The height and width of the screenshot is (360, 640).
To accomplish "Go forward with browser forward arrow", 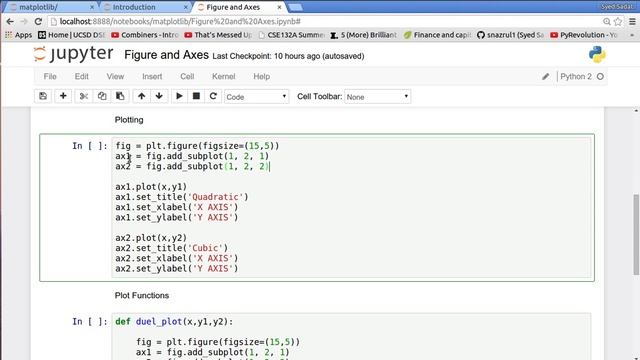I will pos(24,21).
